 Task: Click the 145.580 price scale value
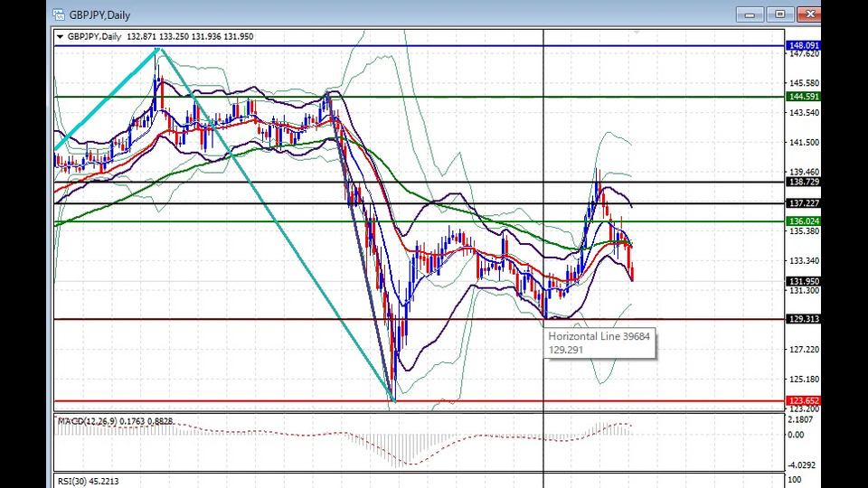click(805, 83)
